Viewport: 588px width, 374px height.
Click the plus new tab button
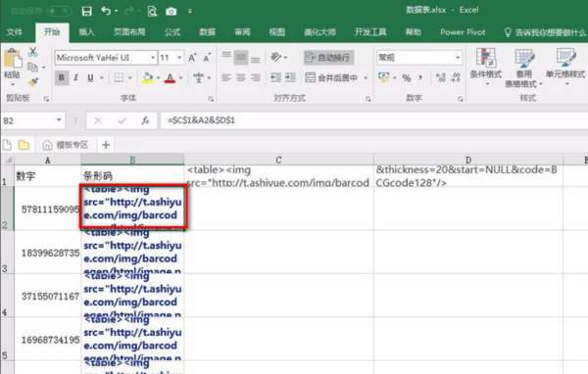tap(106, 145)
